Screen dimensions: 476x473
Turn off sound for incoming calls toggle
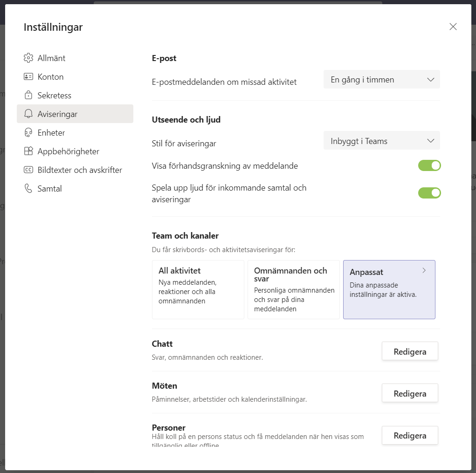[429, 193]
